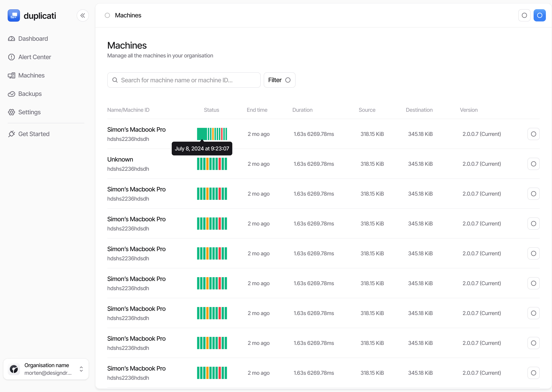Collapse the sidebar with double-chevron button
Screen dimensions: 552x392
pyautogui.click(x=83, y=16)
